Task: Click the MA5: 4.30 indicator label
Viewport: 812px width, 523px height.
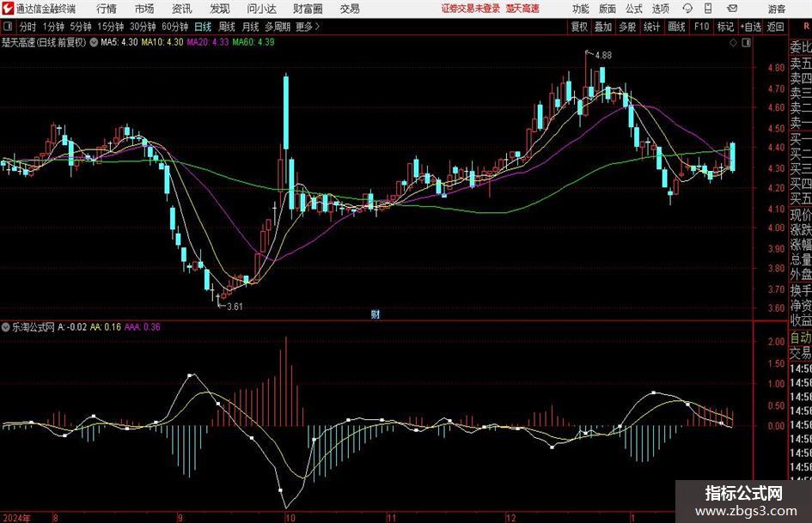Action: tap(119, 42)
